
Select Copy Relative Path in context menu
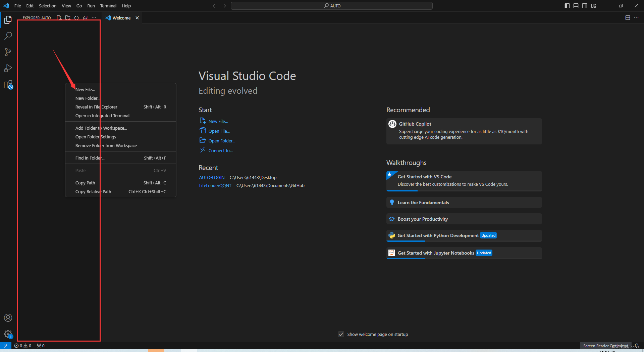[121, 191]
